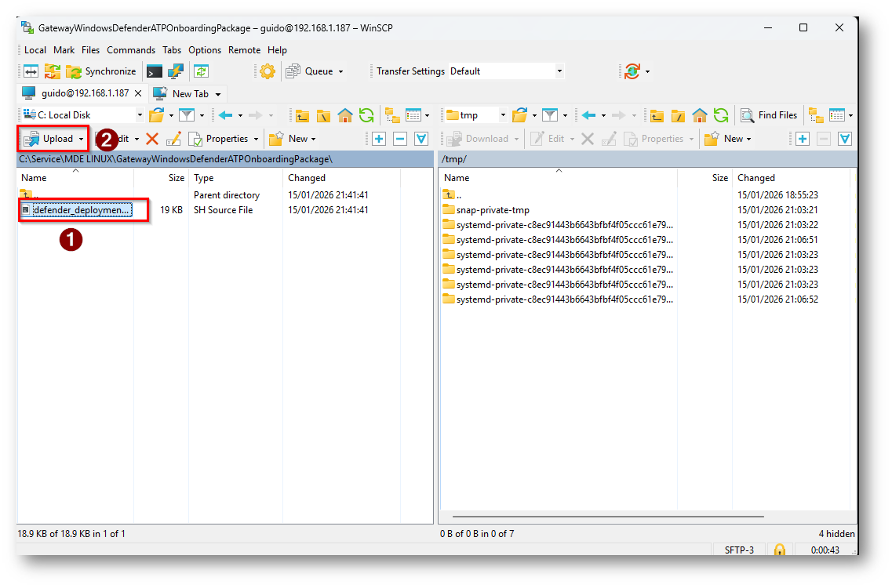Click the red delete icon in local toolbar
The height and width of the screenshot is (588, 892).
(x=152, y=139)
